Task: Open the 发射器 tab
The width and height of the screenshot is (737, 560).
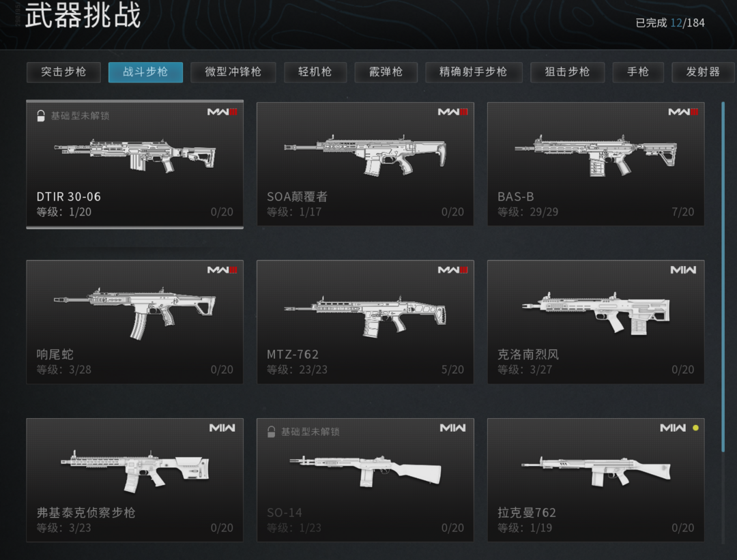Action: [x=703, y=72]
